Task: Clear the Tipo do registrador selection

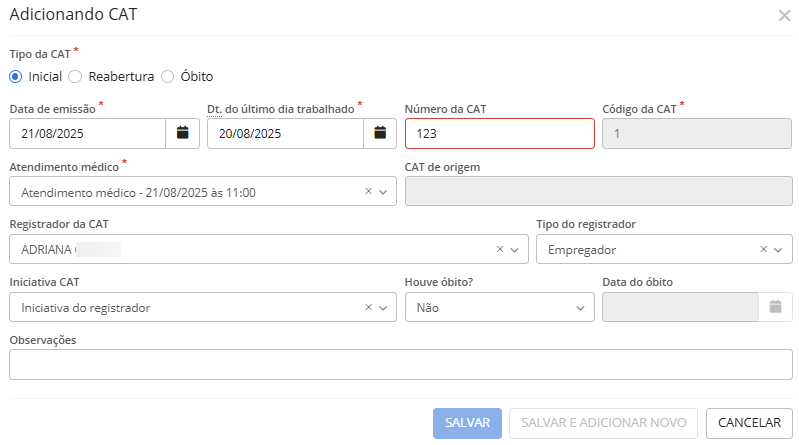Action: pyautogui.click(x=764, y=249)
